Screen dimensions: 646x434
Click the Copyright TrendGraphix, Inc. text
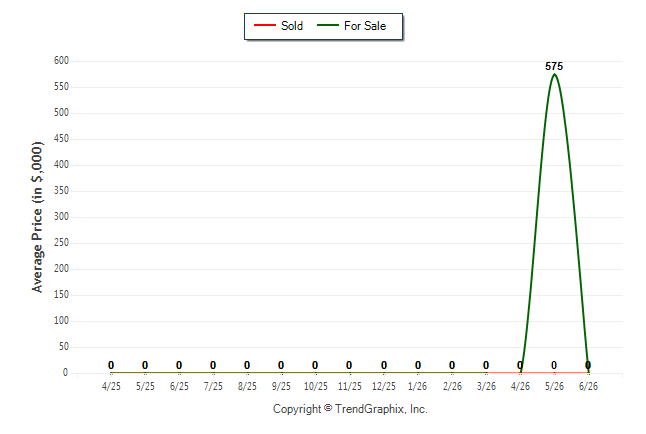pos(350,409)
